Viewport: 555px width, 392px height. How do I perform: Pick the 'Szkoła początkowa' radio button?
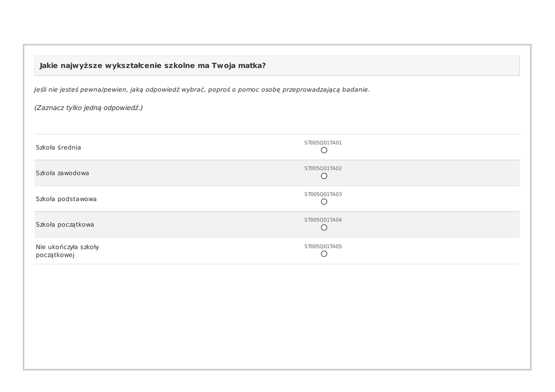tap(324, 227)
